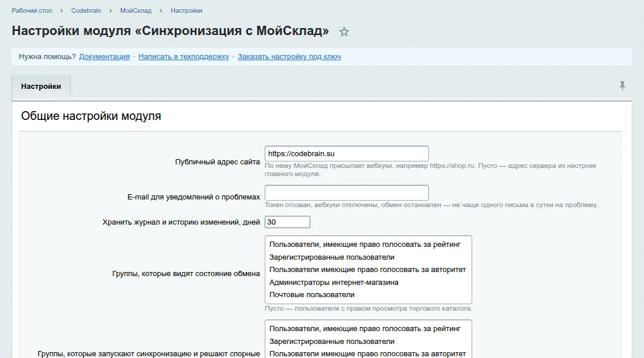Open the Рабочий стол breadcrumb
644x358 pixels.
tap(32, 11)
